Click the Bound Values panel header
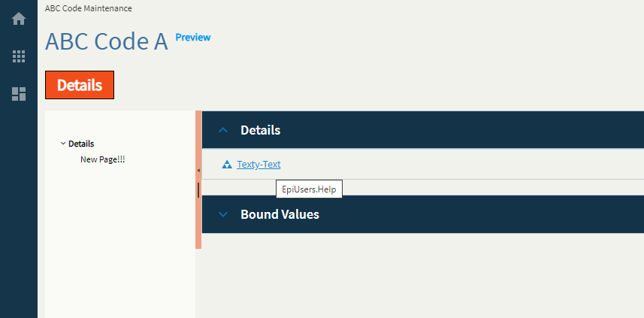The image size is (644, 318). coord(423,214)
